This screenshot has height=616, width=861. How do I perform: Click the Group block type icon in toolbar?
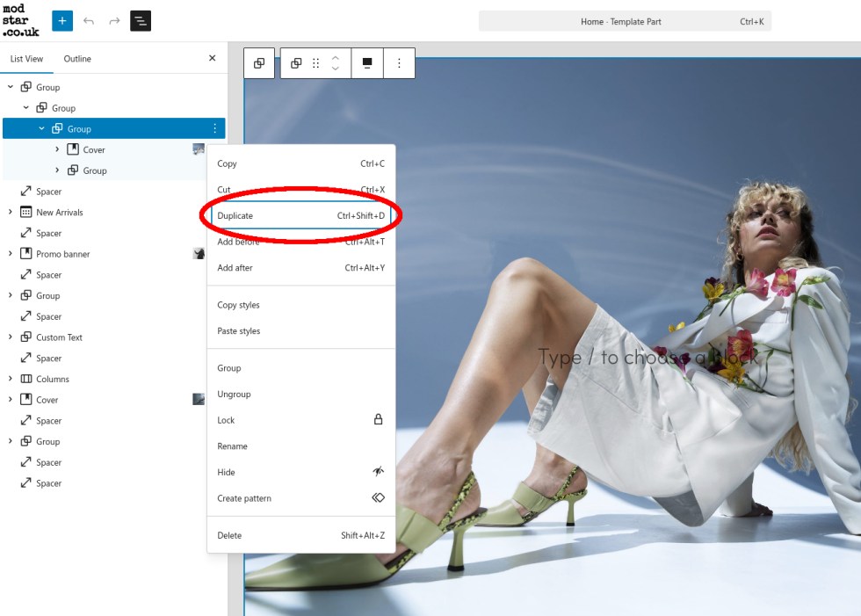tap(296, 63)
